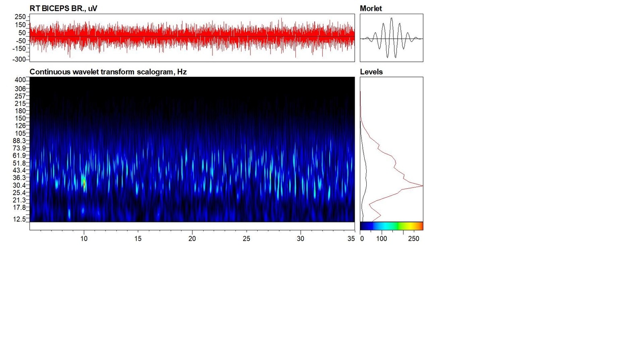Click the 35 label on time axis

tap(351, 239)
